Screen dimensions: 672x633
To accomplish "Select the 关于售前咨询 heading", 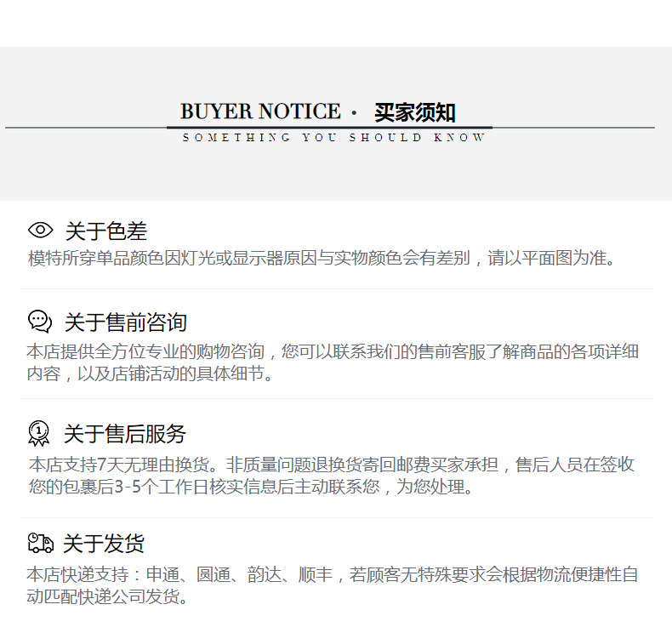I will point(126,322).
